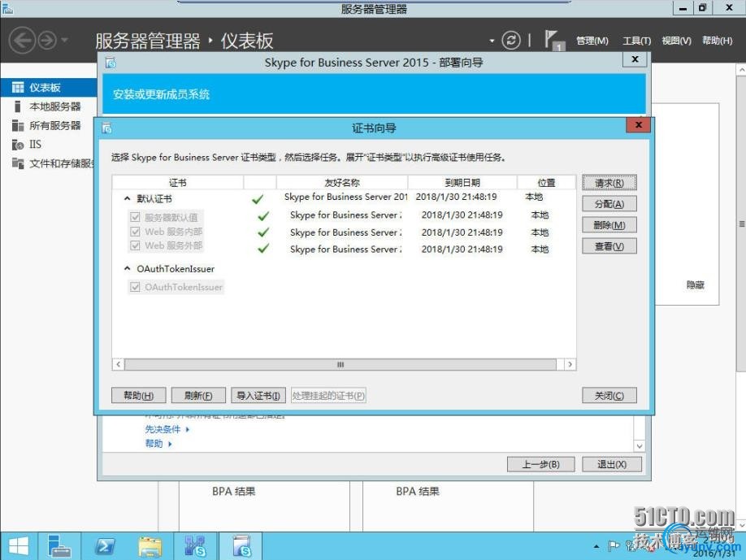
Task: Click the 部署向导 title bar icon
Action: tap(111, 63)
